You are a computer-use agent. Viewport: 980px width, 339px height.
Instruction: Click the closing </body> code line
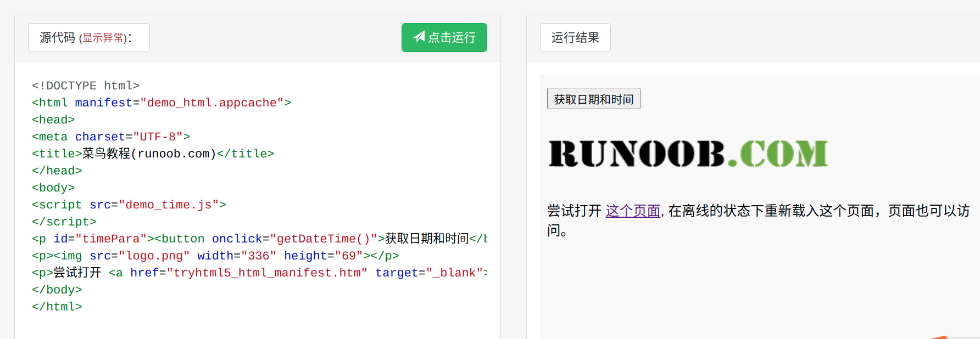pos(57,290)
